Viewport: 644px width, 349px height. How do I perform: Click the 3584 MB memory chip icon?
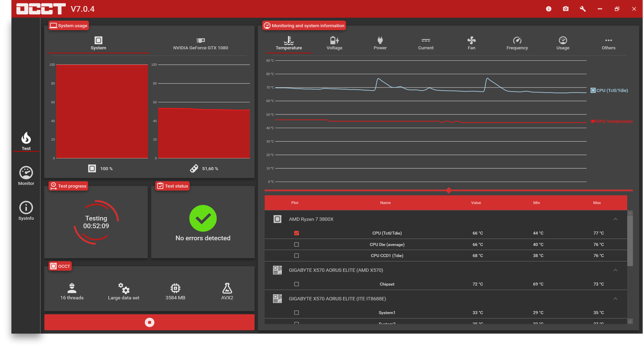pos(175,288)
